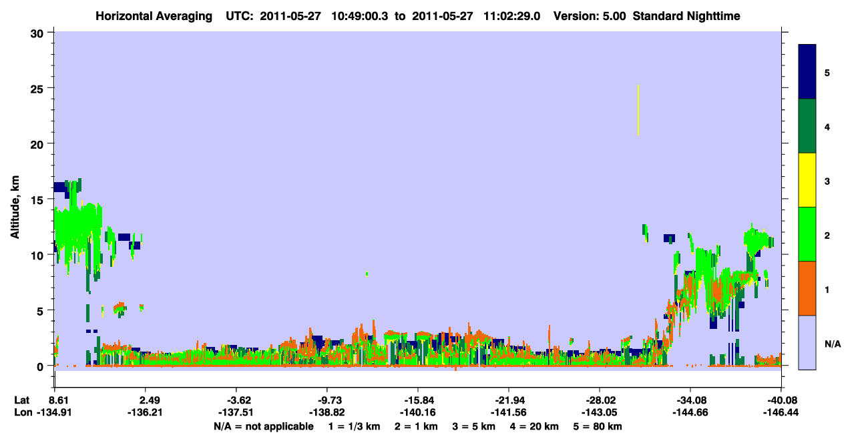Click the dark green level 4 colorbar segment
This screenshot has width=868, height=445.
pos(807,126)
